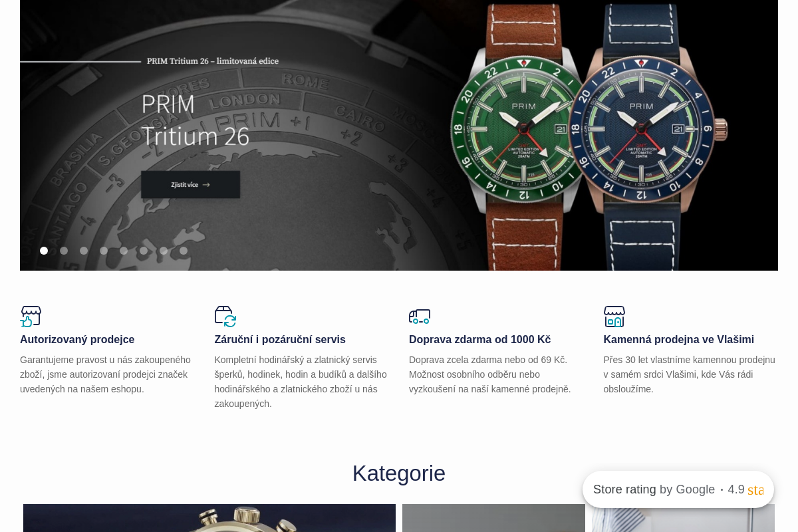Open the Store rating by Google badge
The height and width of the screenshot is (532, 798).
click(678, 489)
